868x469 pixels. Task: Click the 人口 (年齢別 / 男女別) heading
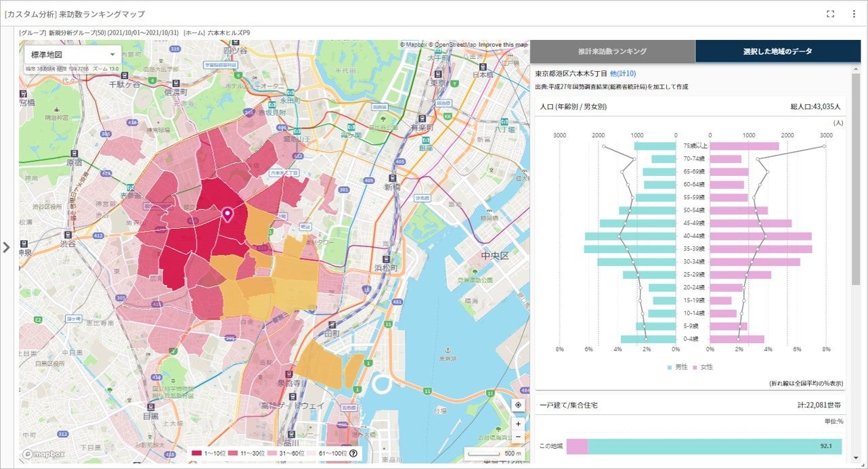click(x=573, y=106)
